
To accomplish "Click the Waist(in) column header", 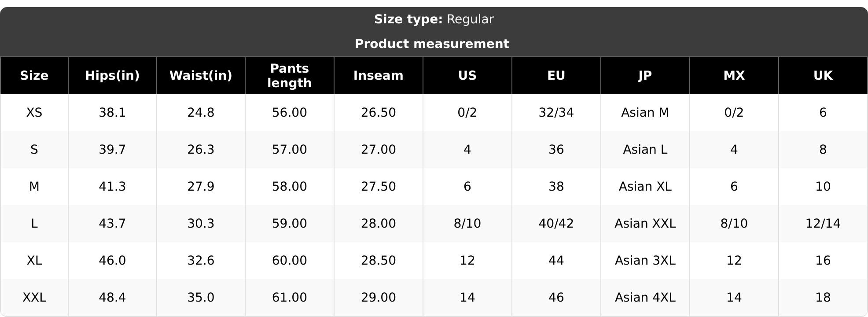I will tap(201, 76).
